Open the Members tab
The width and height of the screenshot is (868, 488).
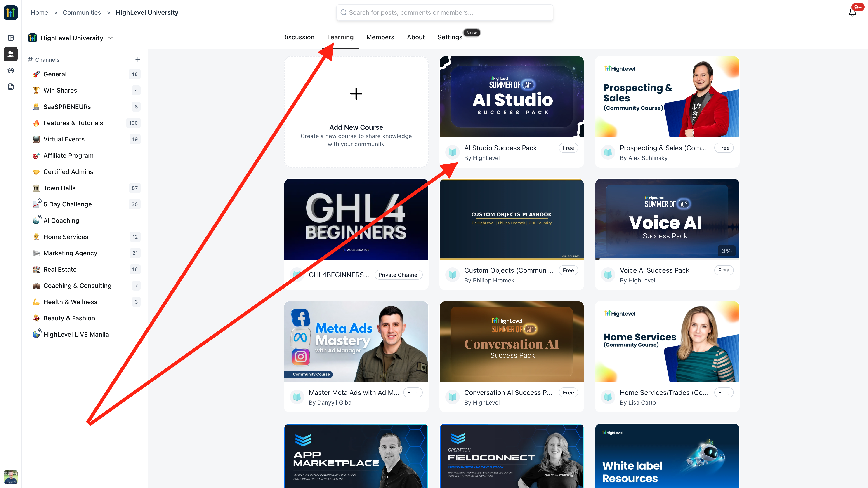pyautogui.click(x=380, y=37)
